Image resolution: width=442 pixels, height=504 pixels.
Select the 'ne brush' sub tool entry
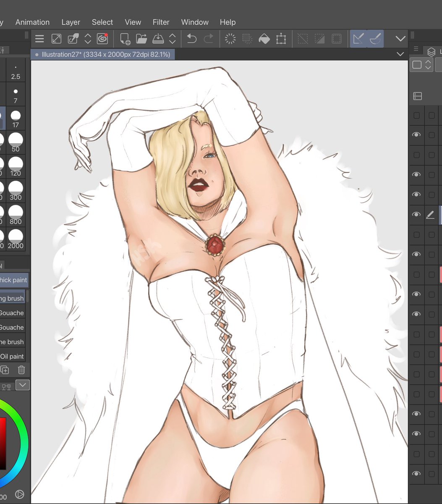12,342
